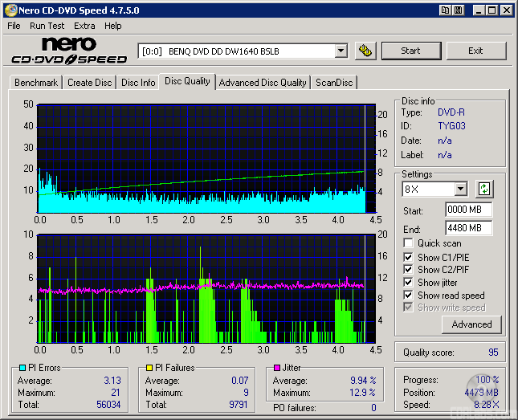Image resolution: width=518 pixels, height=420 pixels.
Task: Switch to the ScanDisc tab
Action: click(333, 83)
